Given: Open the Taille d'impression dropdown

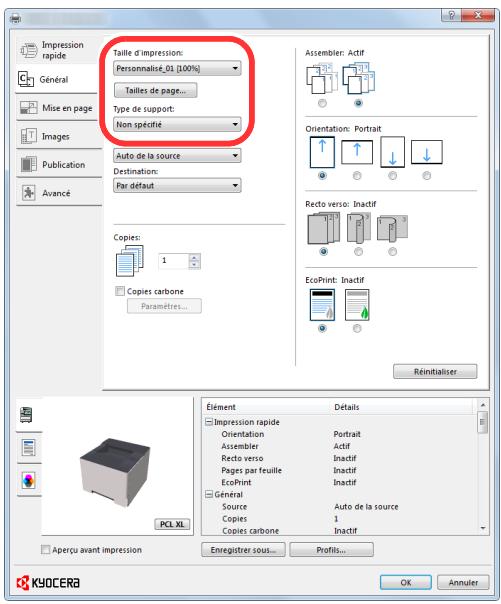Looking at the screenshot, I should 177,68.
